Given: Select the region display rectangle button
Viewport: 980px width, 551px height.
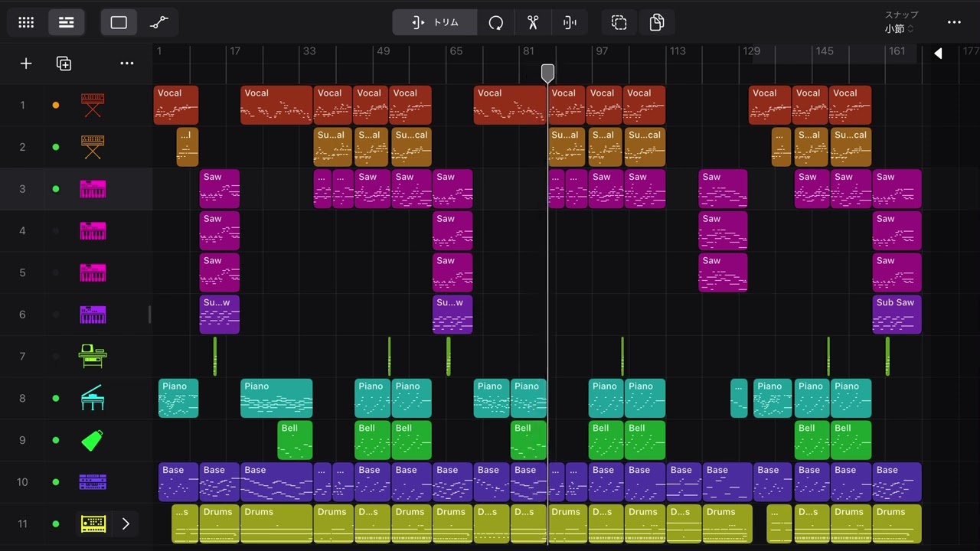Looking at the screenshot, I should tap(119, 23).
